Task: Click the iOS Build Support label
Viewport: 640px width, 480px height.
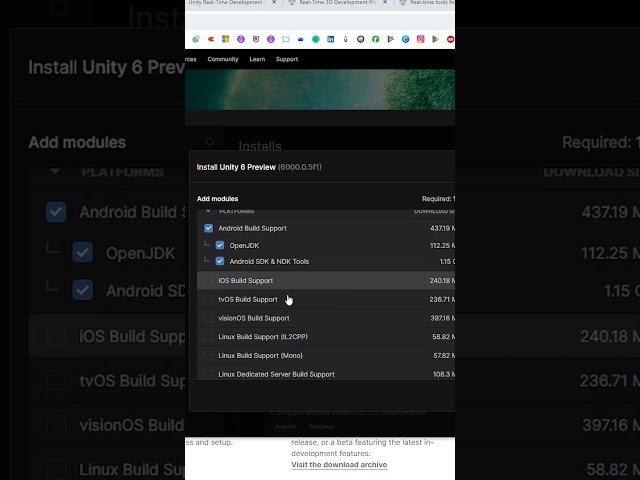Action: pos(245,280)
